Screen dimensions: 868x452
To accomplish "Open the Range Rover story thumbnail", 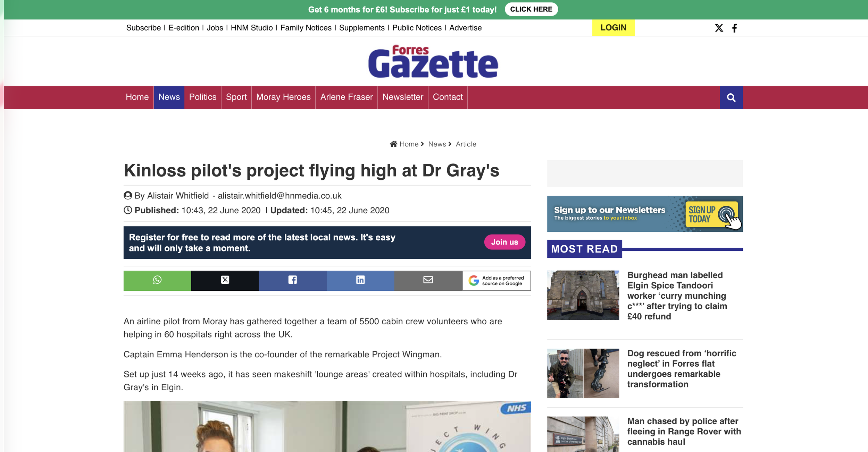I will coord(583,434).
